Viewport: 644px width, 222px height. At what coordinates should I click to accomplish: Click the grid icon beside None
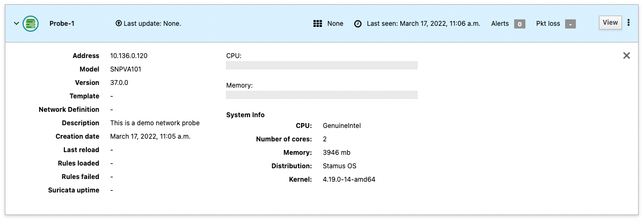(318, 24)
